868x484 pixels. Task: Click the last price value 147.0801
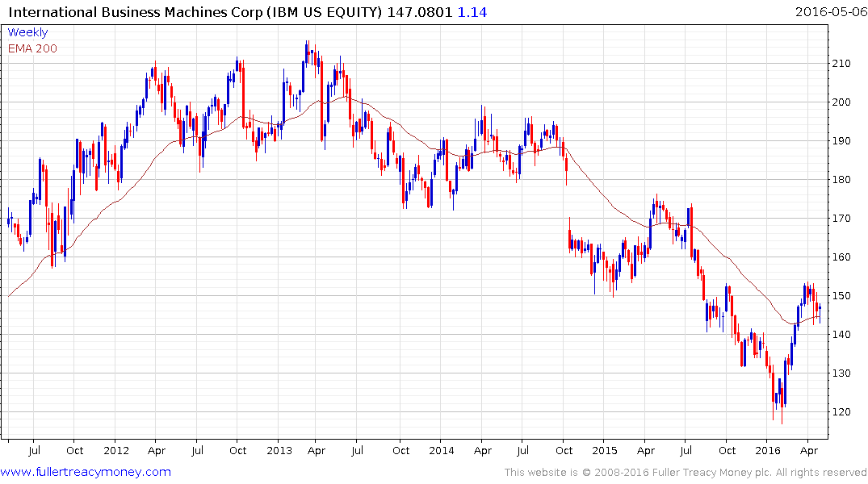point(420,12)
